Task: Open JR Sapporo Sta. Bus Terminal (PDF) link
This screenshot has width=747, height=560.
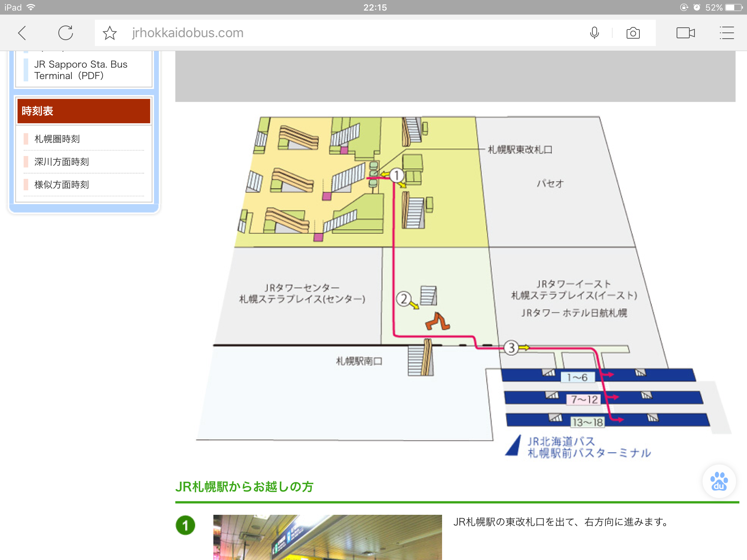Action: (81, 70)
